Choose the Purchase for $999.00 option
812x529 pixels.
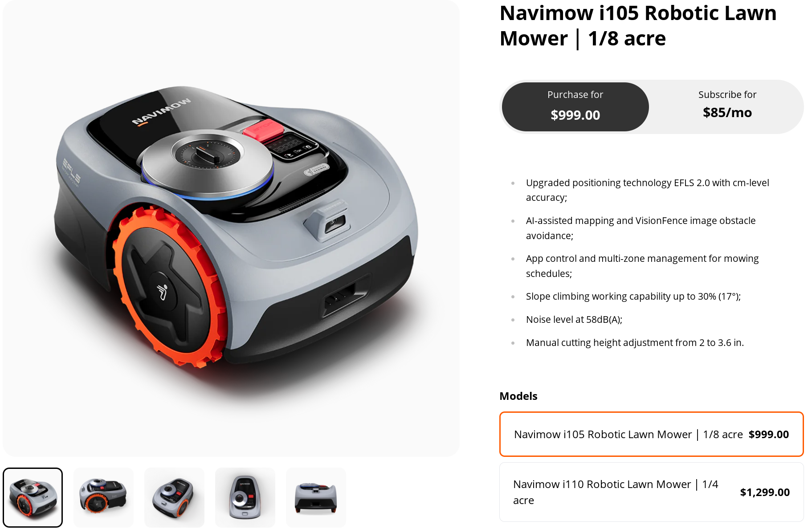(575, 107)
